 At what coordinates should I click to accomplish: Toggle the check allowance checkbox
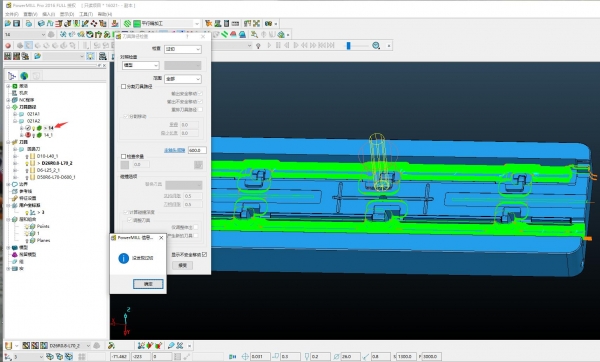[x=123, y=156]
